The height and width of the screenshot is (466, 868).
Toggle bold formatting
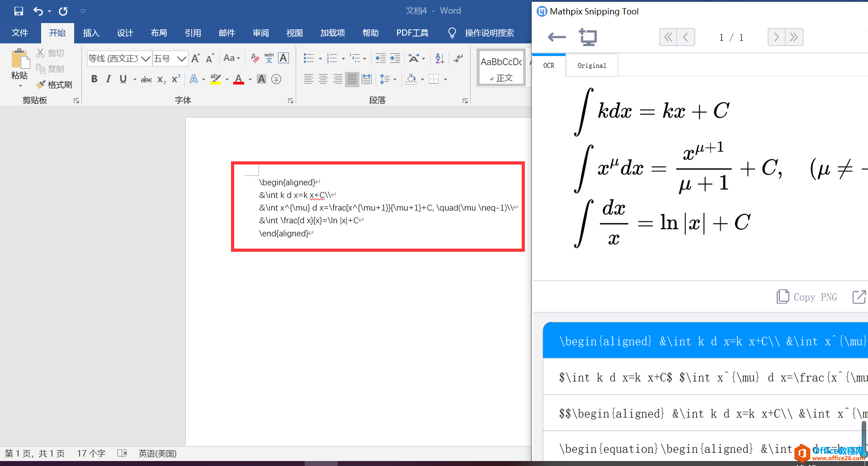click(x=94, y=79)
